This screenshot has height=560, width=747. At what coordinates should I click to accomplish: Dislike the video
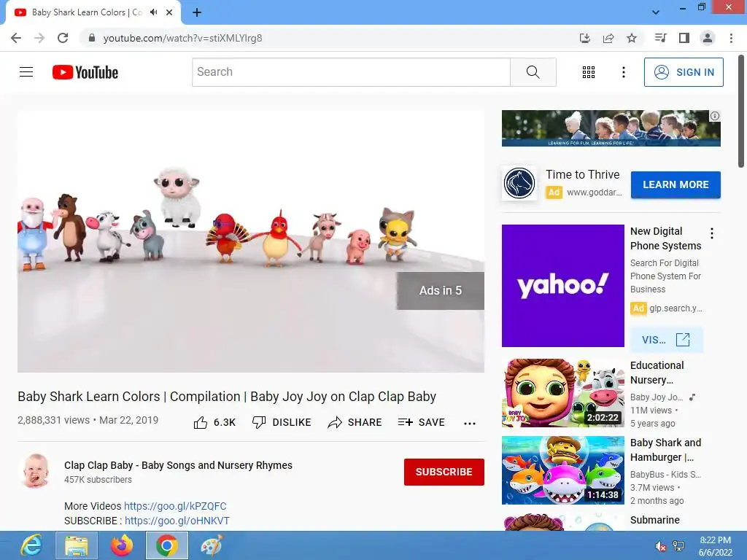tap(282, 422)
